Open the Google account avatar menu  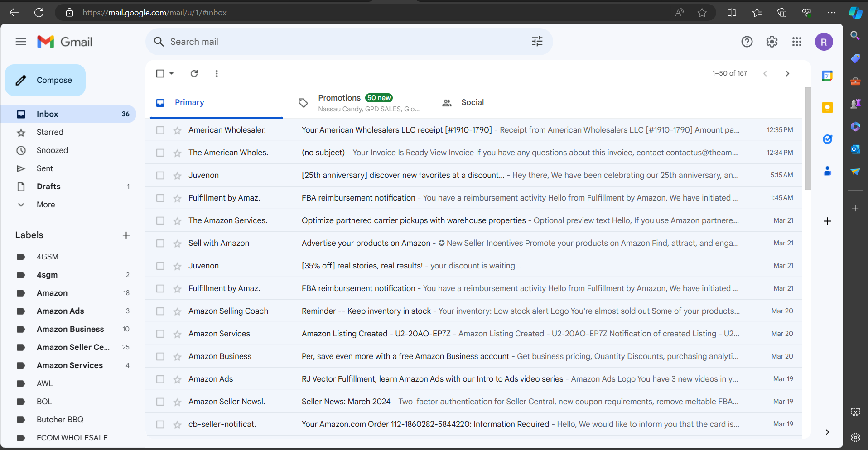pos(824,42)
